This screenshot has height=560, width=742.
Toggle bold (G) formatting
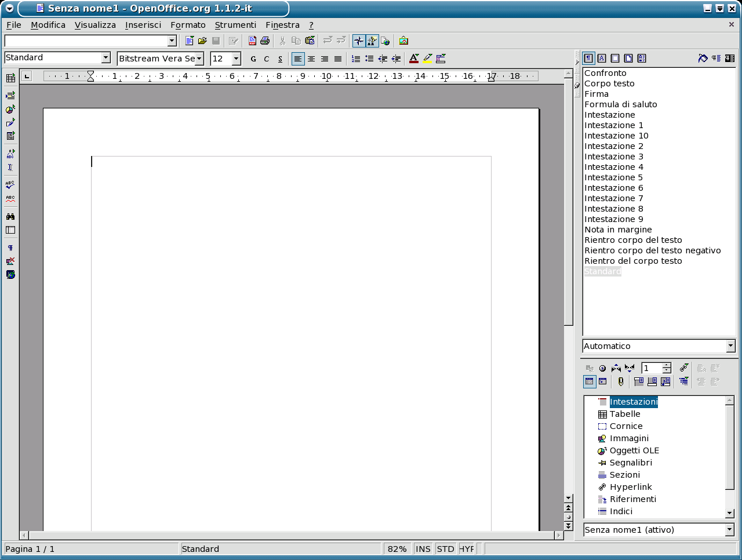click(x=253, y=59)
